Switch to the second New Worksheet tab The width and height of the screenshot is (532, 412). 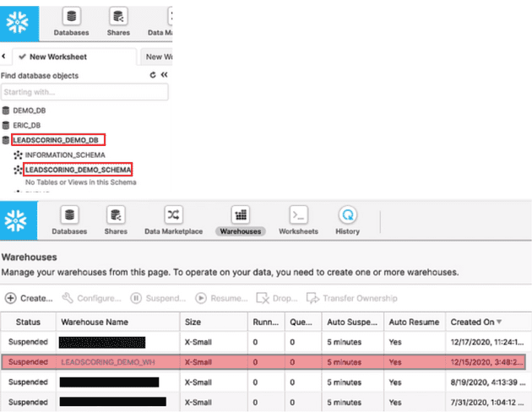click(157, 57)
